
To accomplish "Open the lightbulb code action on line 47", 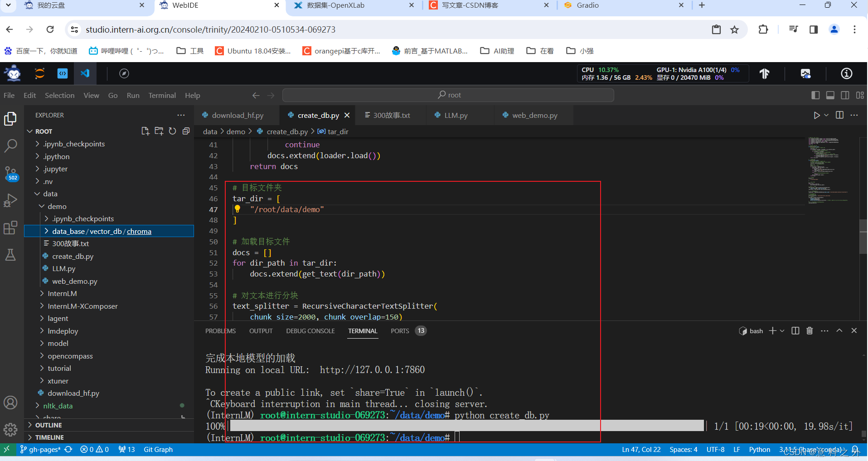I will (237, 209).
